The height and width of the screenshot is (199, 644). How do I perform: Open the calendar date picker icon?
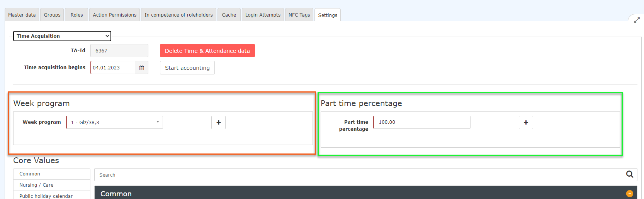(x=141, y=68)
